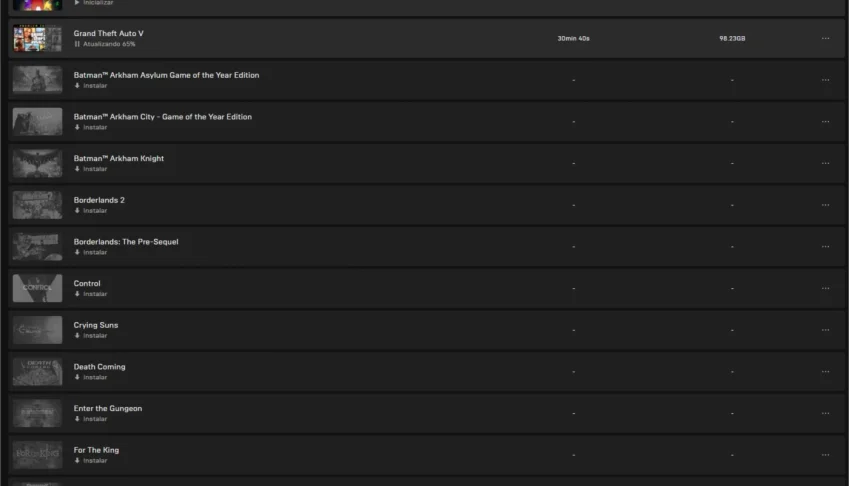Open options menu for Batman Arkham Knight

tap(825, 163)
